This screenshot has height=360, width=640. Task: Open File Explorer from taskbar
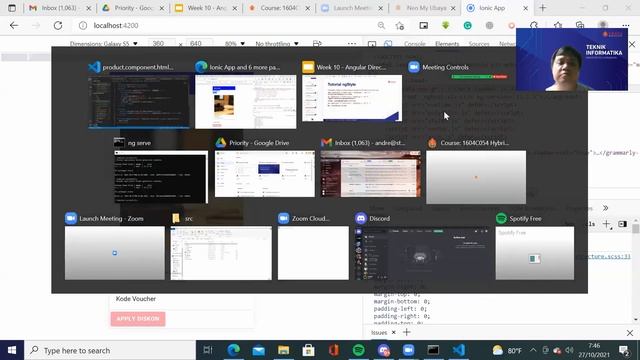pos(283,350)
